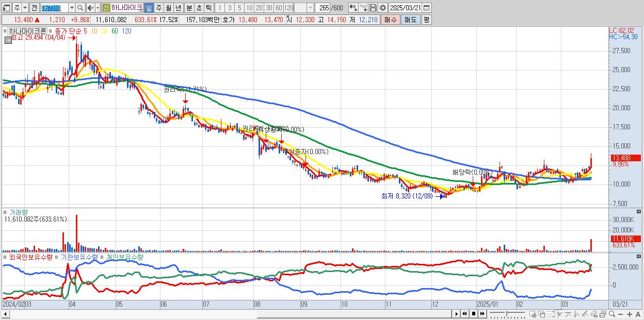Click the 기관보유수량 legend label
The image size is (644, 320).
[80, 257]
